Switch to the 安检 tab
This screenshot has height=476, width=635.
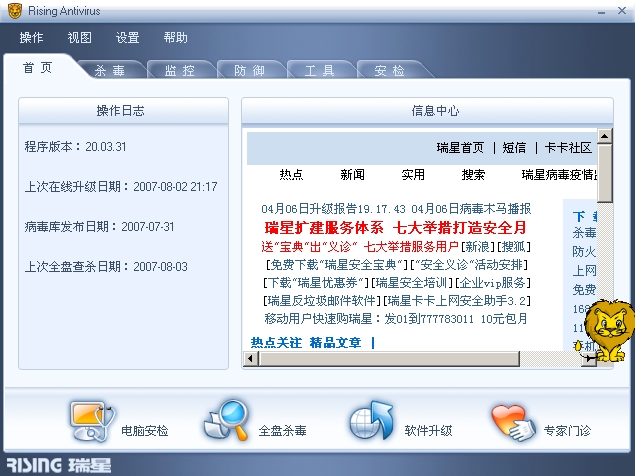pyautogui.click(x=390, y=70)
